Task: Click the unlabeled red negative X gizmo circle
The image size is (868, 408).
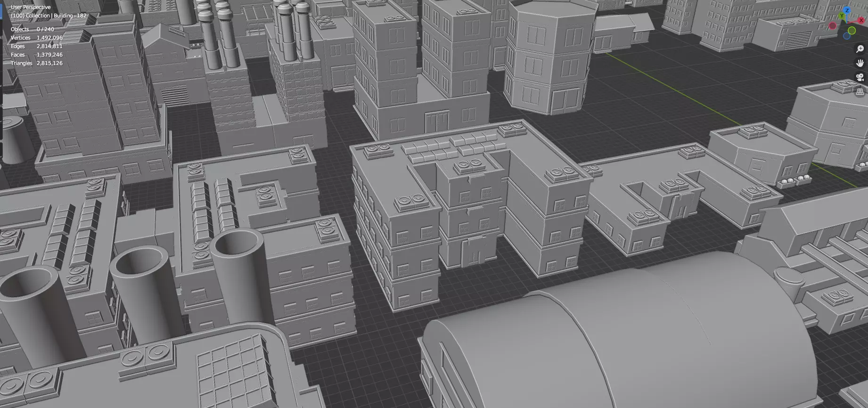Action: [x=833, y=25]
